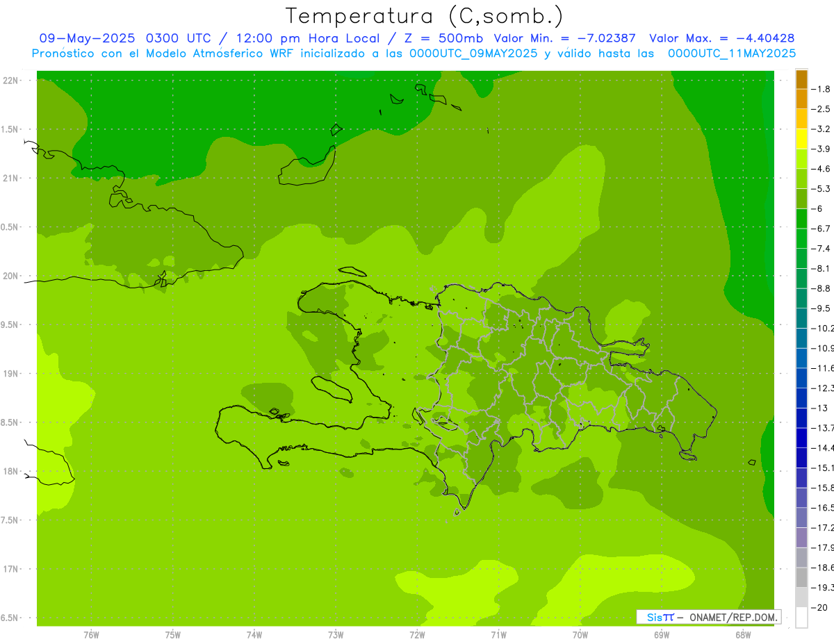834x644 pixels.
Task: Click the '-6.7' legend value
Action: (821, 229)
